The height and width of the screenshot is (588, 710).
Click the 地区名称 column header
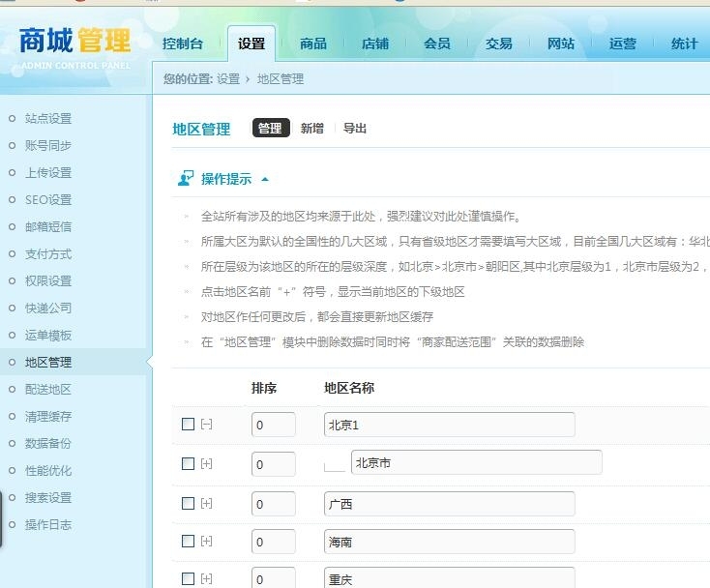pyautogui.click(x=349, y=388)
